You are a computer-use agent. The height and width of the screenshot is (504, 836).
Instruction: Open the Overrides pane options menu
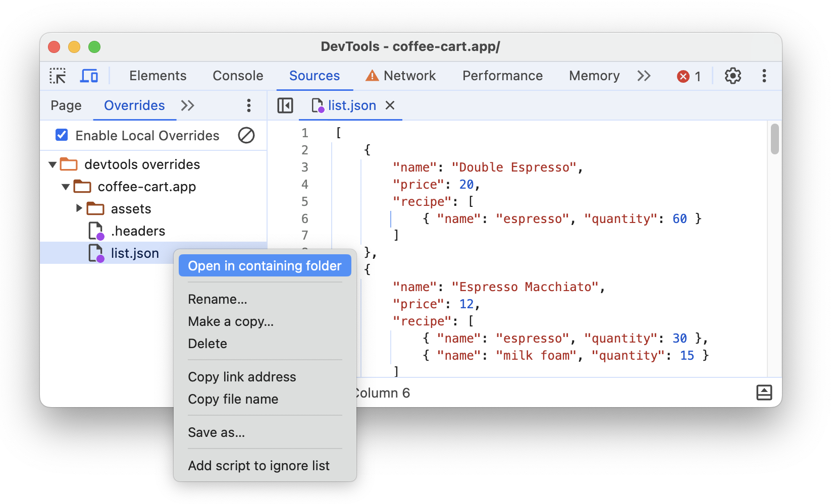[248, 105]
